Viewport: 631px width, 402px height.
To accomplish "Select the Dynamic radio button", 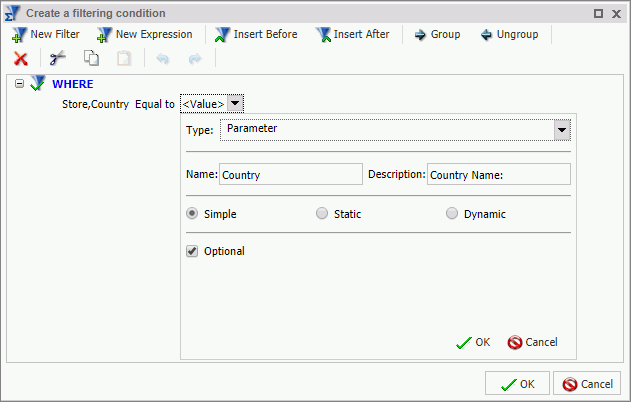I will 452,213.
